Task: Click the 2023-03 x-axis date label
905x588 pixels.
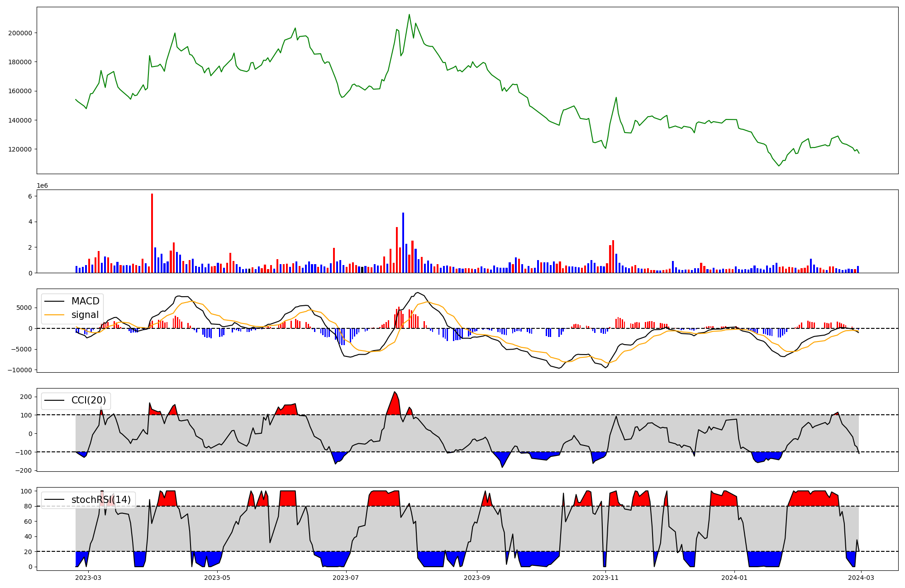Action: 88,578
